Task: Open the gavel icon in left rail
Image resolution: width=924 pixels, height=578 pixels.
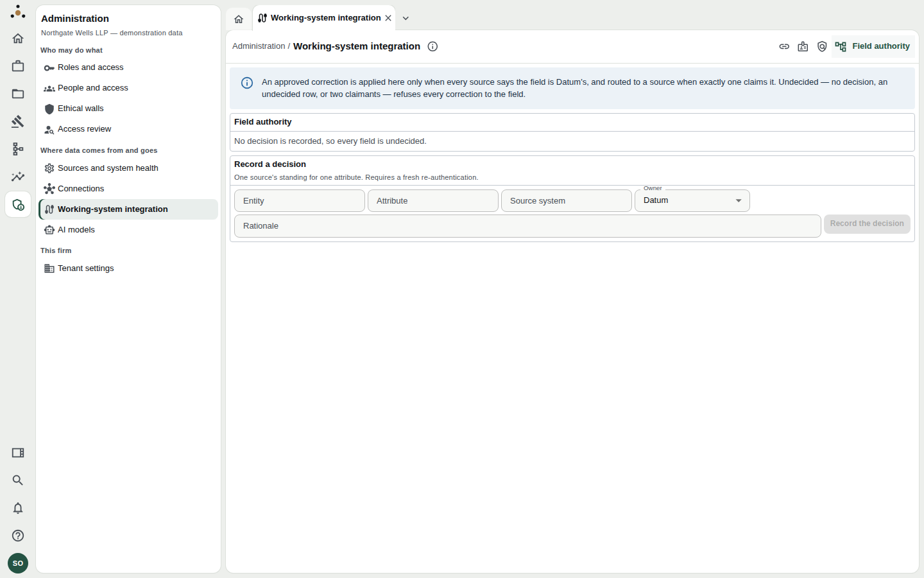Action: tap(18, 121)
